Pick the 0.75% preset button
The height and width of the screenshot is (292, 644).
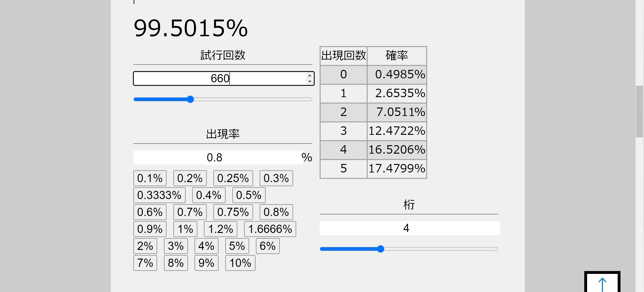[x=233, y=212]
